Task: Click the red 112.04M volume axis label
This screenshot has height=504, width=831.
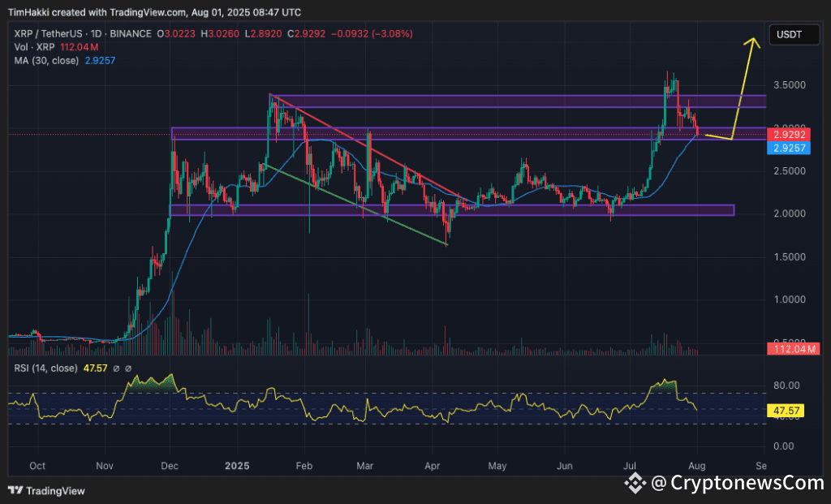Action: [794, 349]
